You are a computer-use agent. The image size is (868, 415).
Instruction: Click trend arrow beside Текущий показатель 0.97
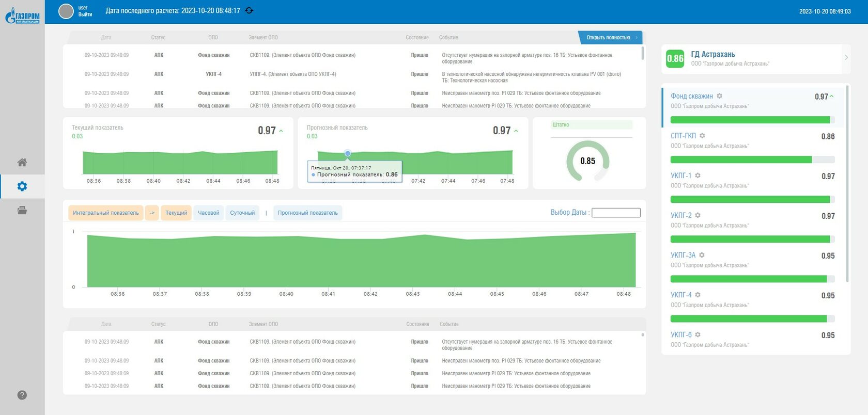tap(281, 131)
